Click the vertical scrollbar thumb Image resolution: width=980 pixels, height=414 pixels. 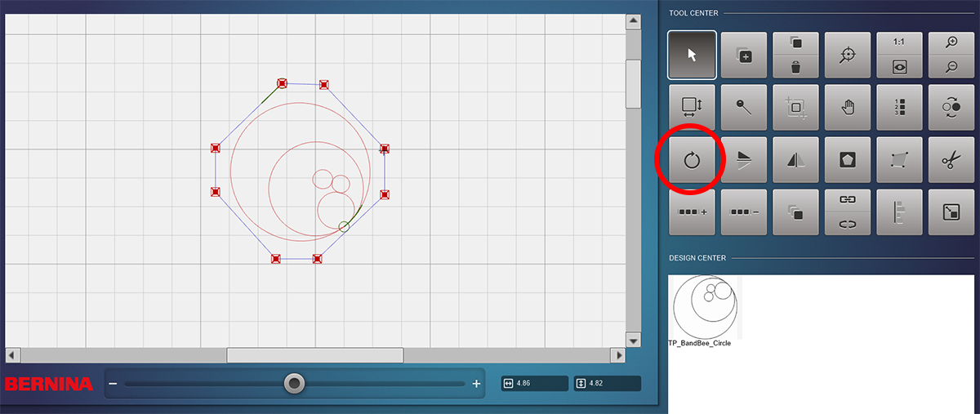[x=633, y=84]
